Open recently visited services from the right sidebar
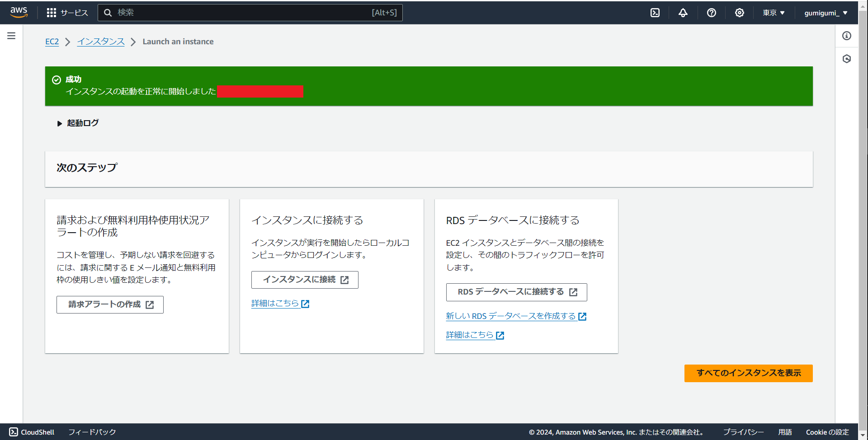The image size is (868, 440). click(847, 58)
